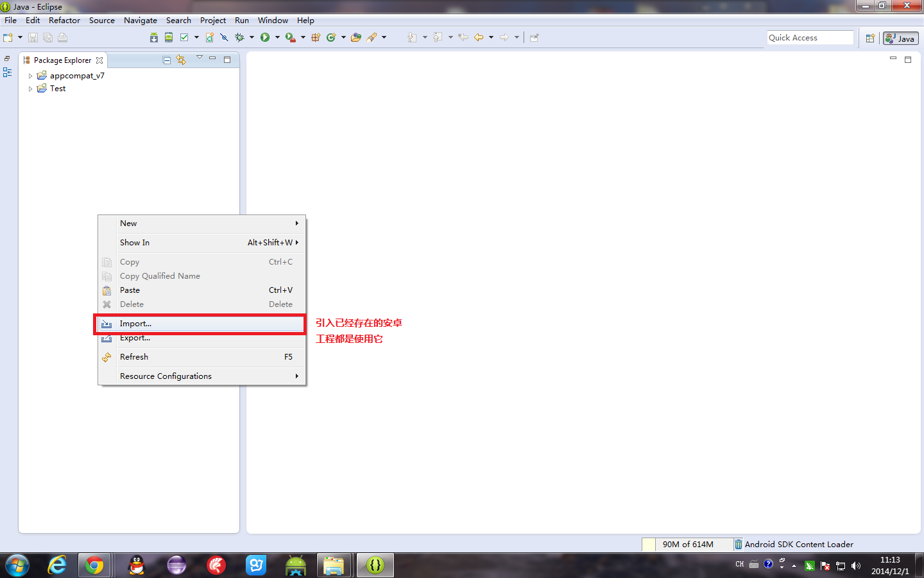Click the green Run button icon

(265, 37)
